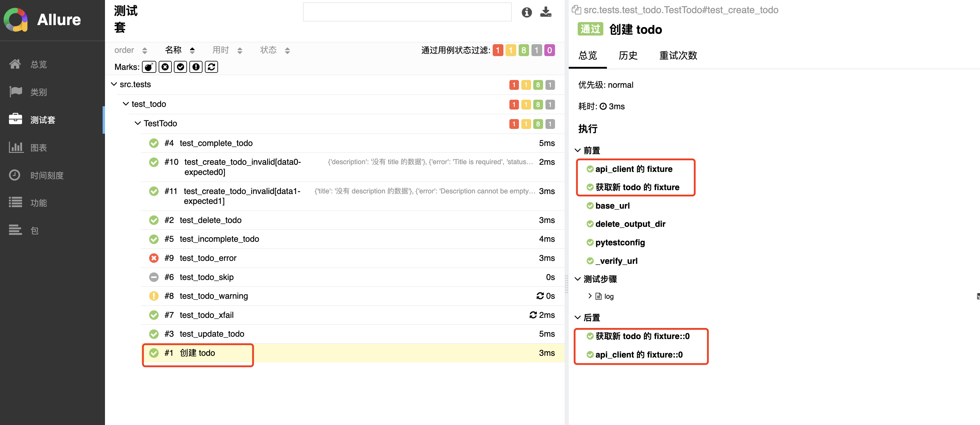The width and height of the screenshot is (980, 425).
Task: Click the download CSV icon
Action: [x=545, y=12]
